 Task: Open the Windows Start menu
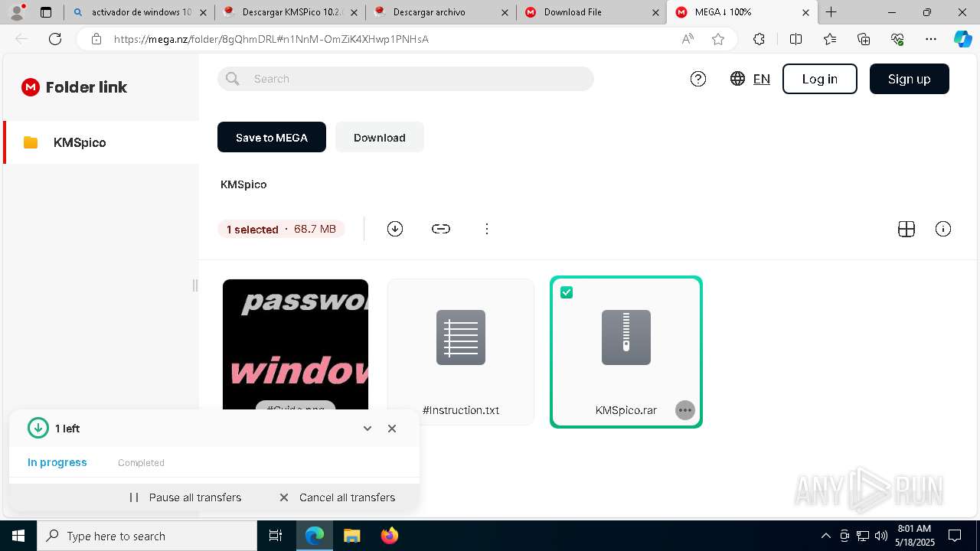coord(18,536)
